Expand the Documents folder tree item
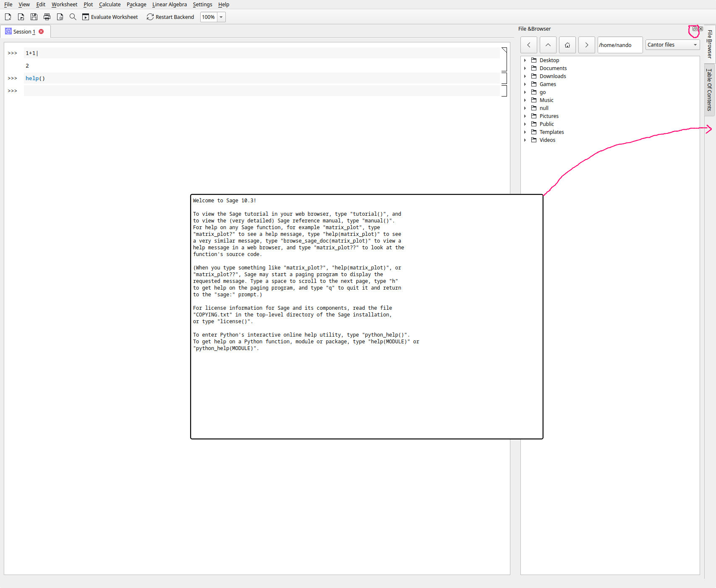The image size is (716, 588). [x=525, y=68]
